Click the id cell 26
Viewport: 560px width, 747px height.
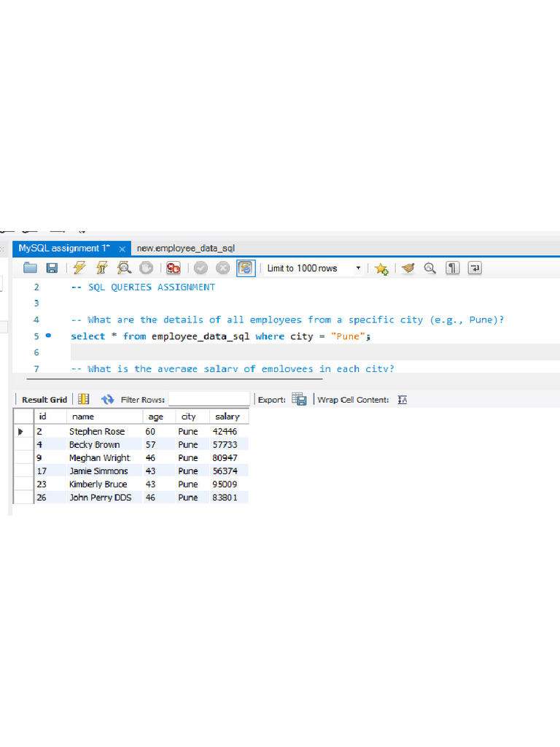pyautogui.click(x=50, y=498)
